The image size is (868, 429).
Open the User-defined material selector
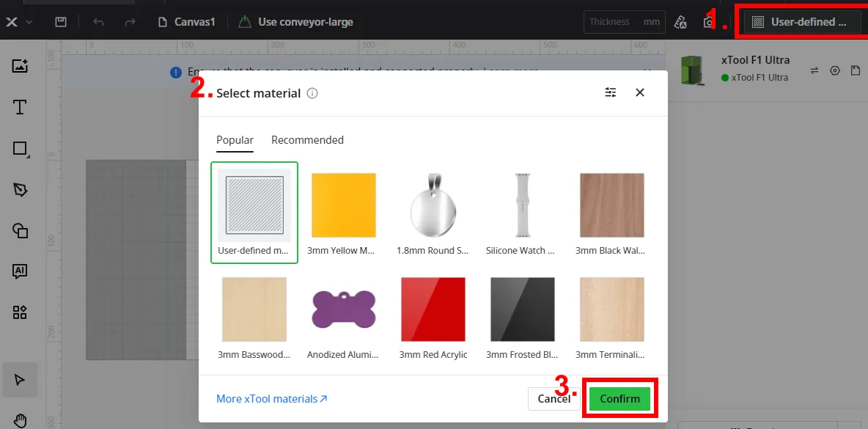802,22
